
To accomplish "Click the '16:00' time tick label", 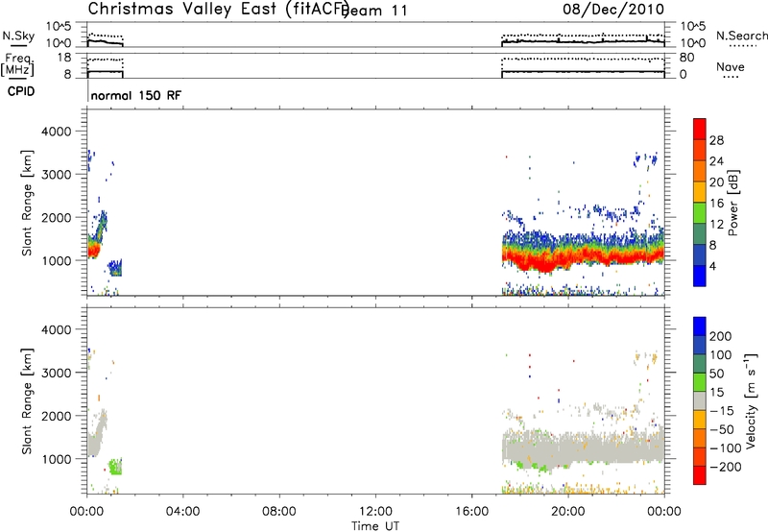I will coord(471,512).
